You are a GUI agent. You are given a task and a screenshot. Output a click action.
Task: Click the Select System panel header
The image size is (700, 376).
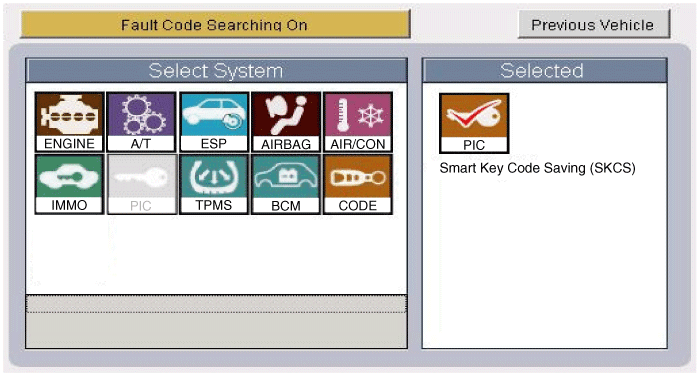pyautogui.click(x=217, y=71)
